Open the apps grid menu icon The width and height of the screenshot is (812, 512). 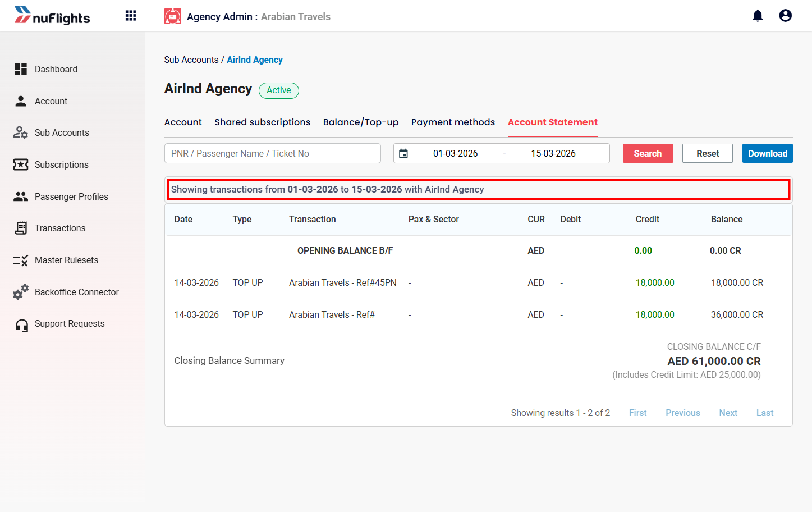click(x=131, y=16)
